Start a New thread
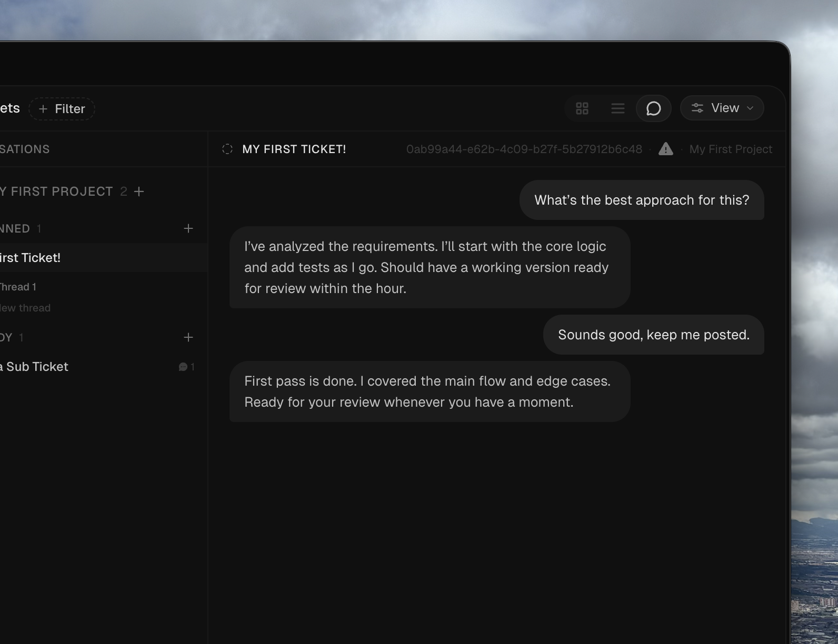Viewport: 838px width, 644px height. [25, 308]
